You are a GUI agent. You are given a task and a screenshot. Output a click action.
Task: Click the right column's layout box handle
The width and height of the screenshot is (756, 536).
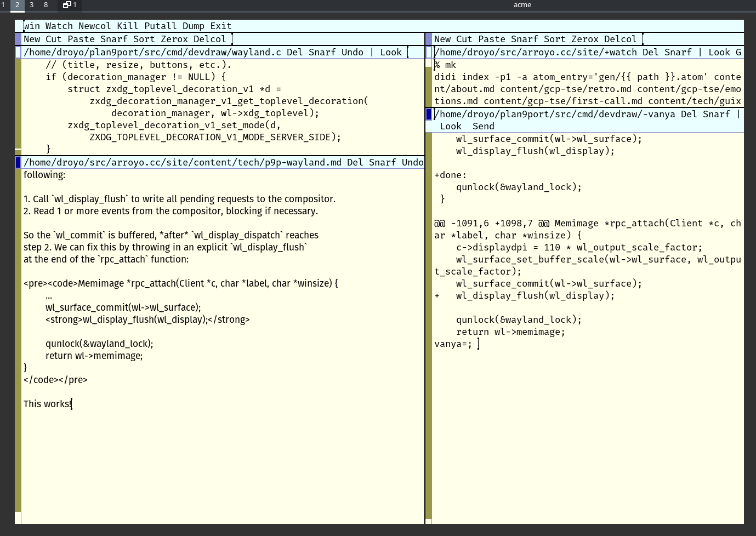(429, 39)
